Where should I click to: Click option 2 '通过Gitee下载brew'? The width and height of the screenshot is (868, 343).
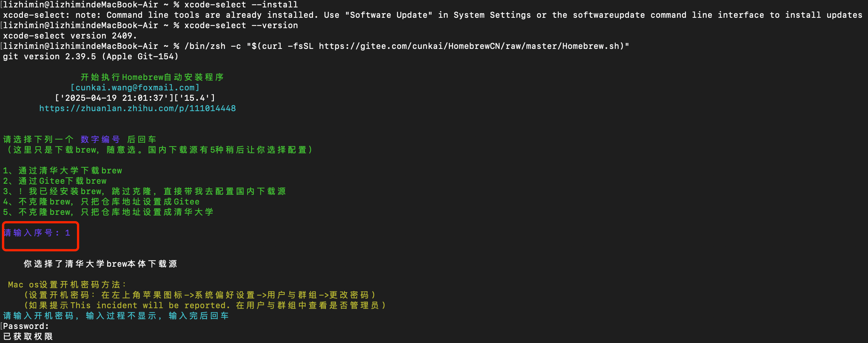click(x=55, y=181)
